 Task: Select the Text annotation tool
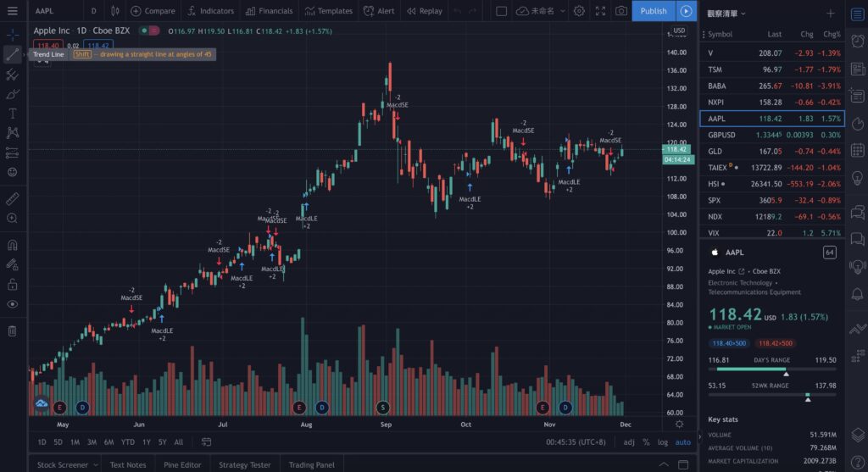click(x=12, y=114)
